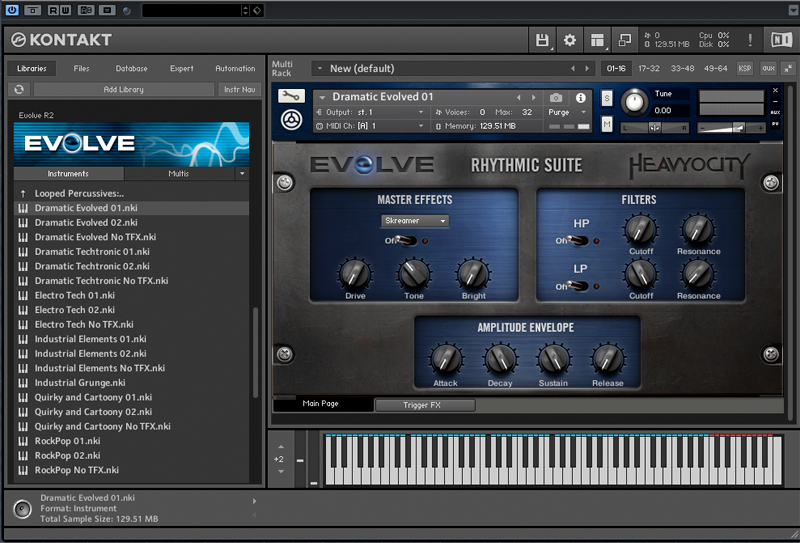Open the host preset field dropdown
The height and width of the screenshot is (543, 800).
coord(246,10)
